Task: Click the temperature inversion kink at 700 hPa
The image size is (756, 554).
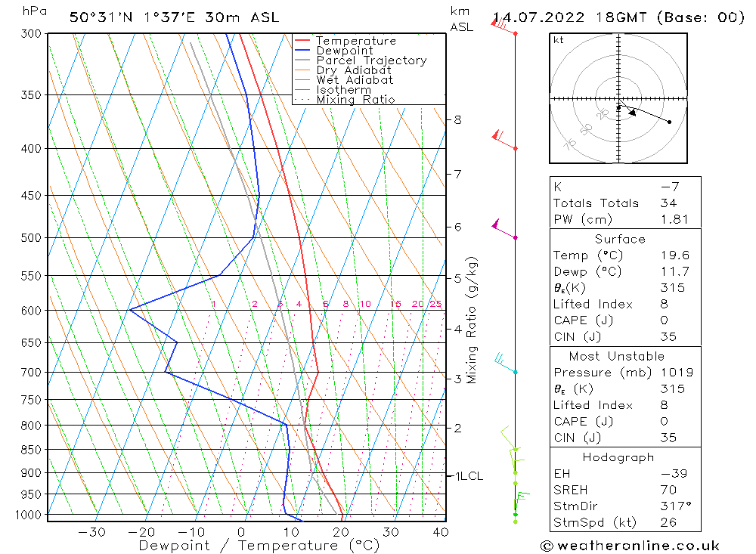Action: [318, 372]
